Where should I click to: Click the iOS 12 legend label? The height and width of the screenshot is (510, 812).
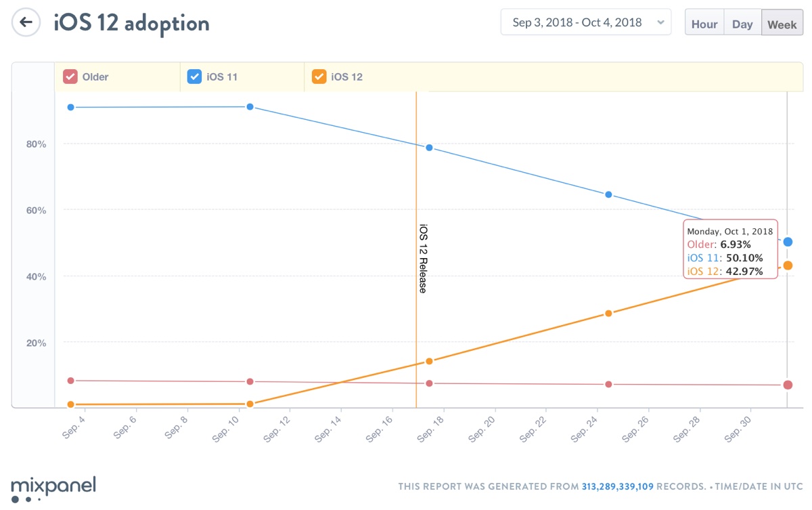346,77
